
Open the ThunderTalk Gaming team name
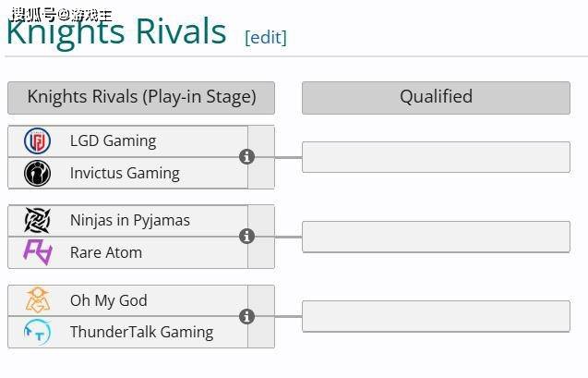[x=141, y=332]
